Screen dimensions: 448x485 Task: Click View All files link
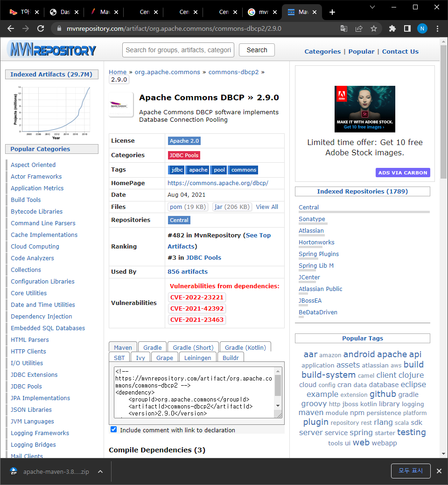267,207
